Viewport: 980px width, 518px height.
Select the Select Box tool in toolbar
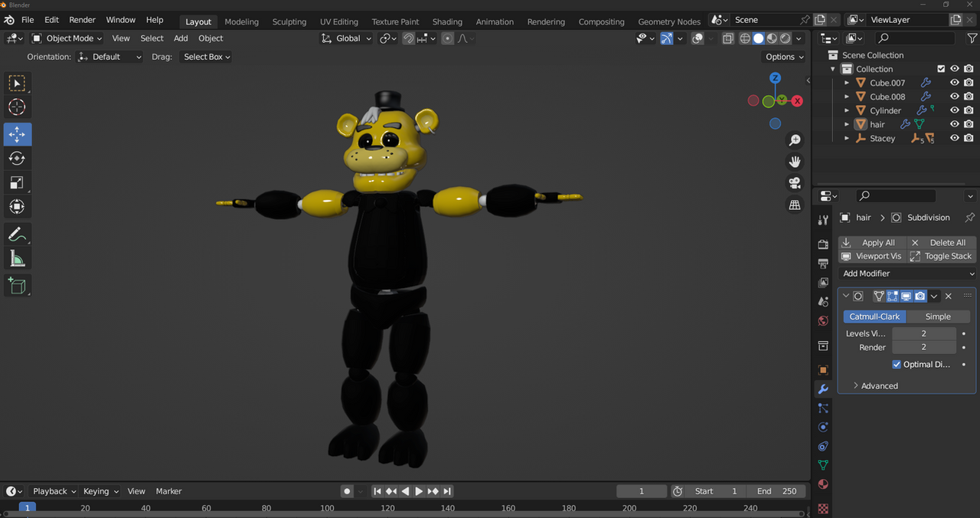[17, 84]
